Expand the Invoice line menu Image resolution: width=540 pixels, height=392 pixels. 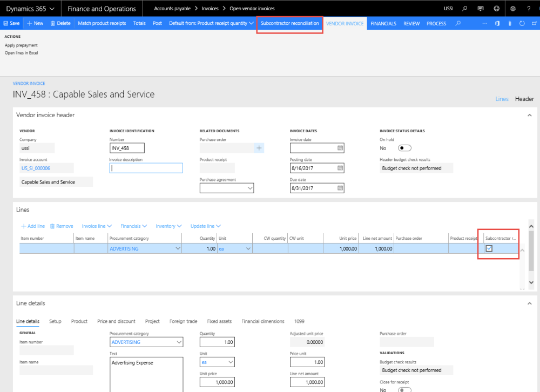tap(97, 226)
